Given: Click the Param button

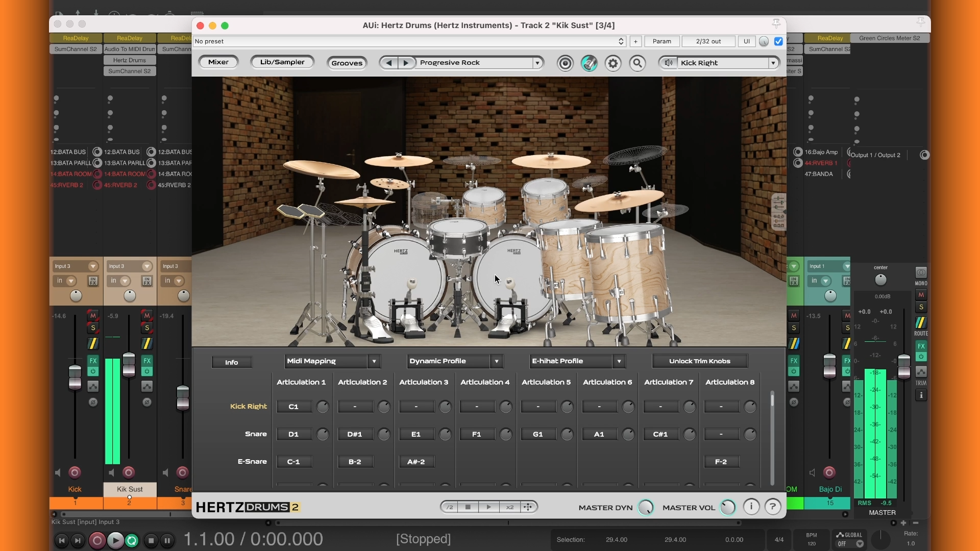Looking at the screenshot, I should point(661,41).
